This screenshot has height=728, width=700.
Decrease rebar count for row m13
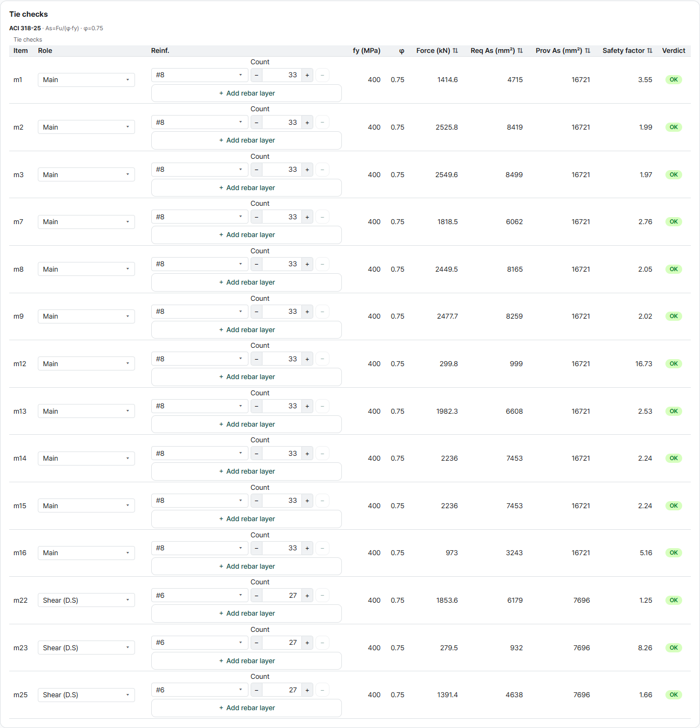coord(257,406)
